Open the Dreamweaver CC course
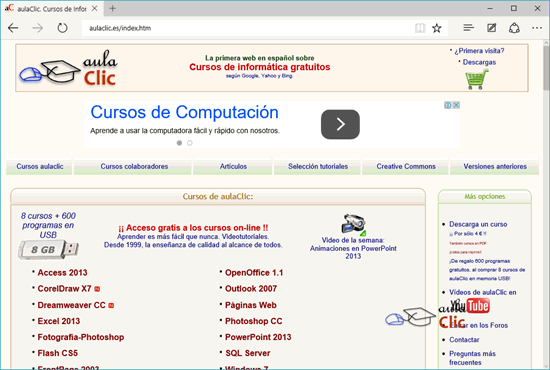 pyautogui.click(x=72, y=305)
